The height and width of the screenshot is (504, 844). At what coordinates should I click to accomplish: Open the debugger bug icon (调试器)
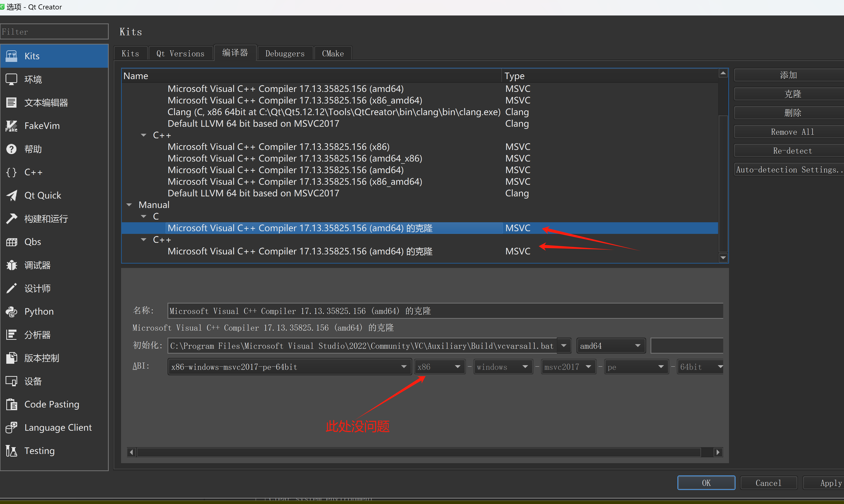(x=12, y=265)
